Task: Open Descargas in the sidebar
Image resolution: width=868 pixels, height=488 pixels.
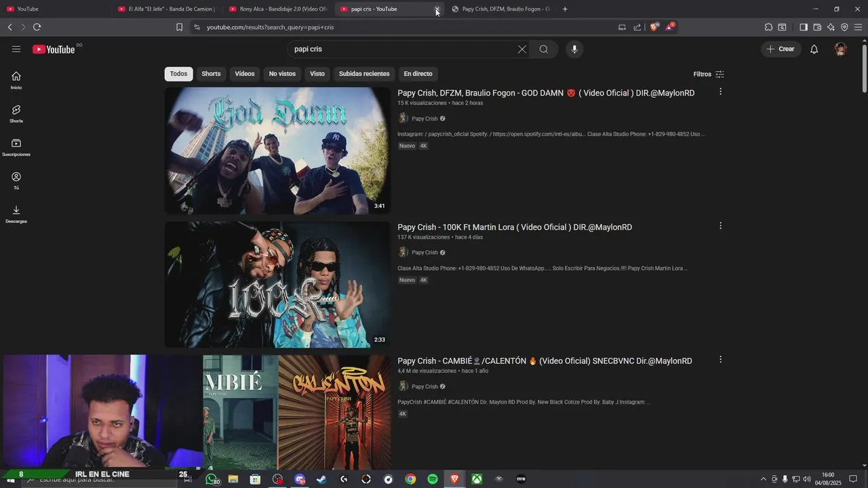Action: click(16, 214)
